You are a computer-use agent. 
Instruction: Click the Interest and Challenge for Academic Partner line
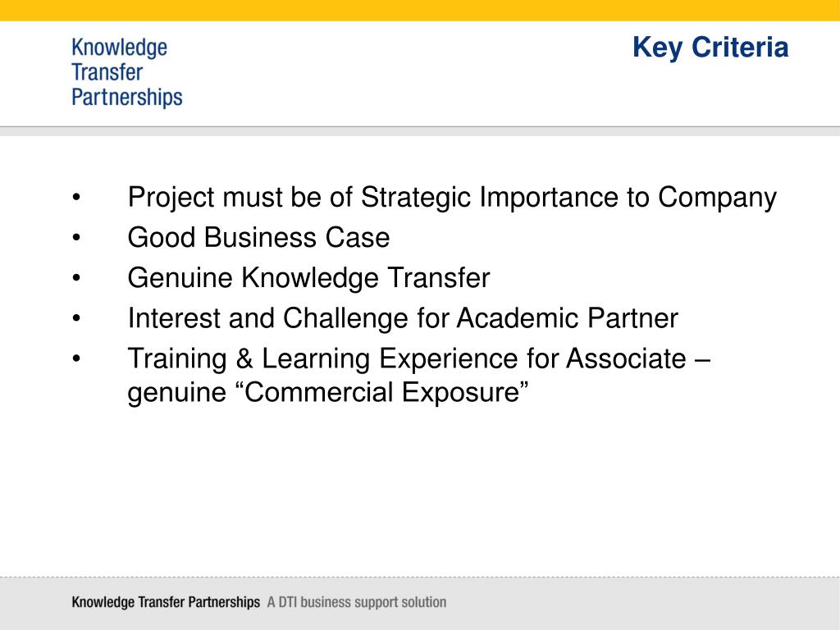[403, 318]
